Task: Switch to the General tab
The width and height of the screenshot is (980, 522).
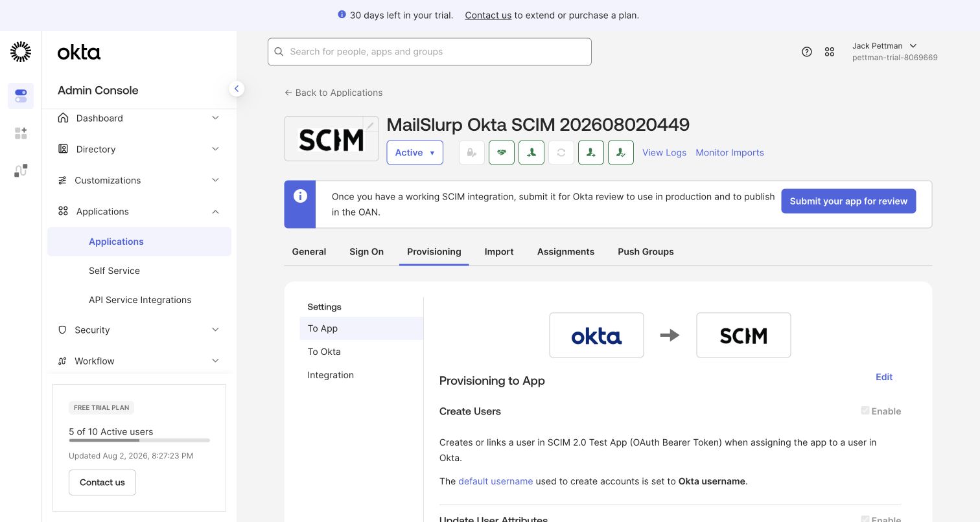Action: (309, 251)
